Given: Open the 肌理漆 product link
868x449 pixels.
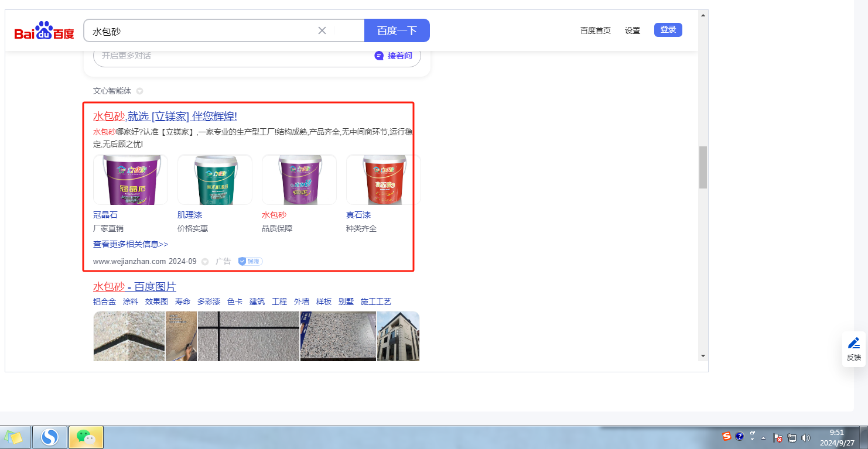Looking at the screenshot, I should click(x=190, y=215).
